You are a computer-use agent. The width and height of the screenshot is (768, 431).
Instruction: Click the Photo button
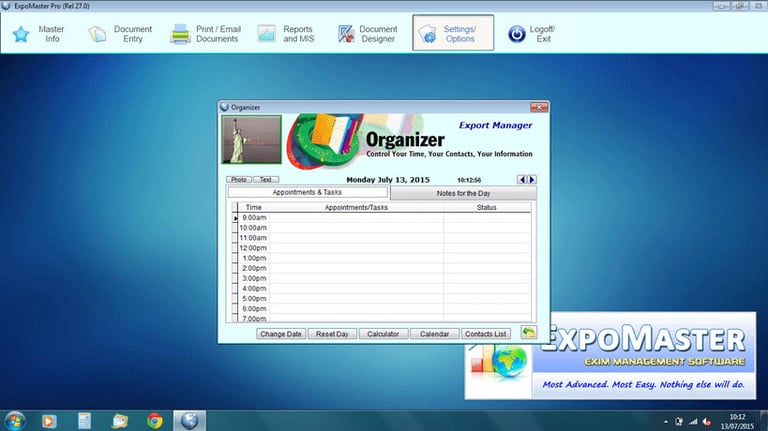point(239,180)
